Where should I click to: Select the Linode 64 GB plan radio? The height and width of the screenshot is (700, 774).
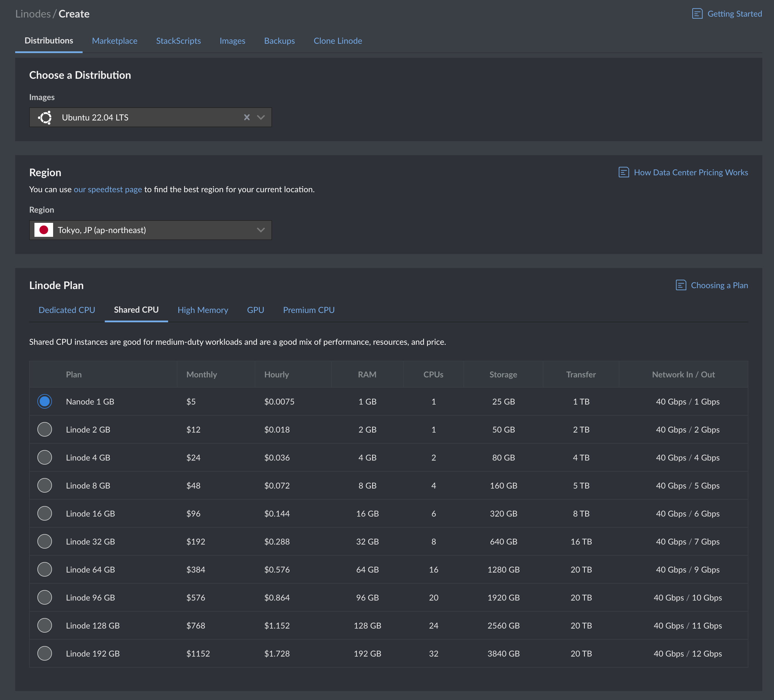pos(45,570)
